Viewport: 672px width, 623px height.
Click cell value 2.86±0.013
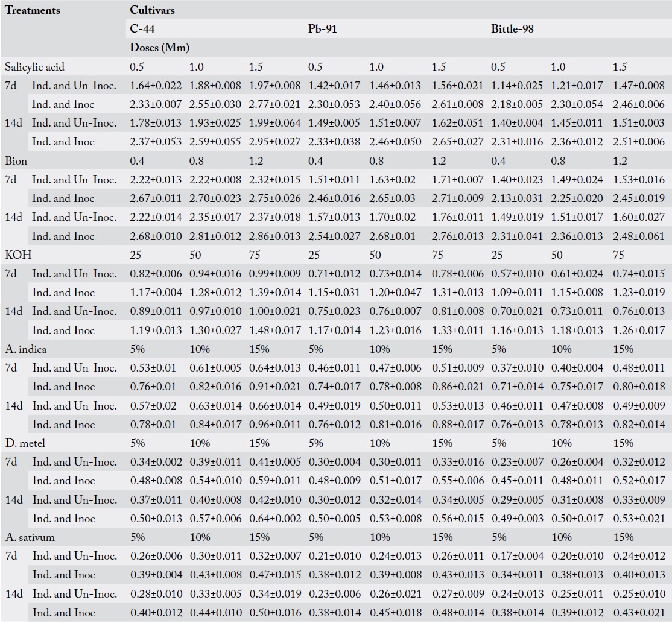(274, 236)
